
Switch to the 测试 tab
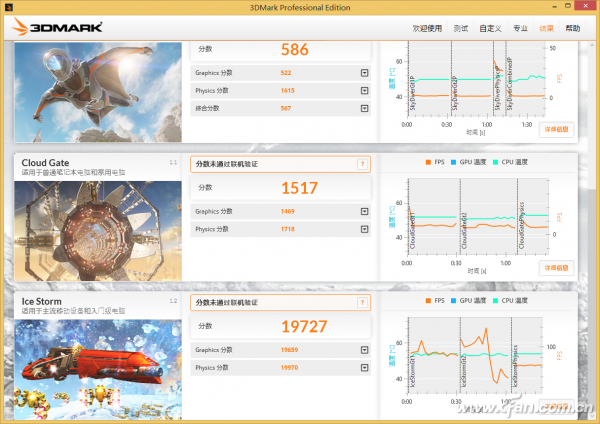461,28
